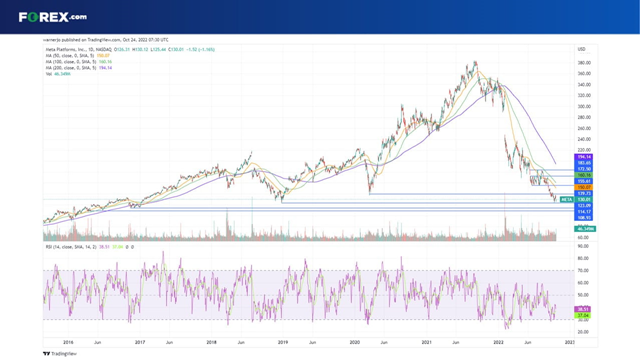640x360 pixels.
Task: Select the MA (100, close) indicator legend
Action: click(x=78, y=62)
